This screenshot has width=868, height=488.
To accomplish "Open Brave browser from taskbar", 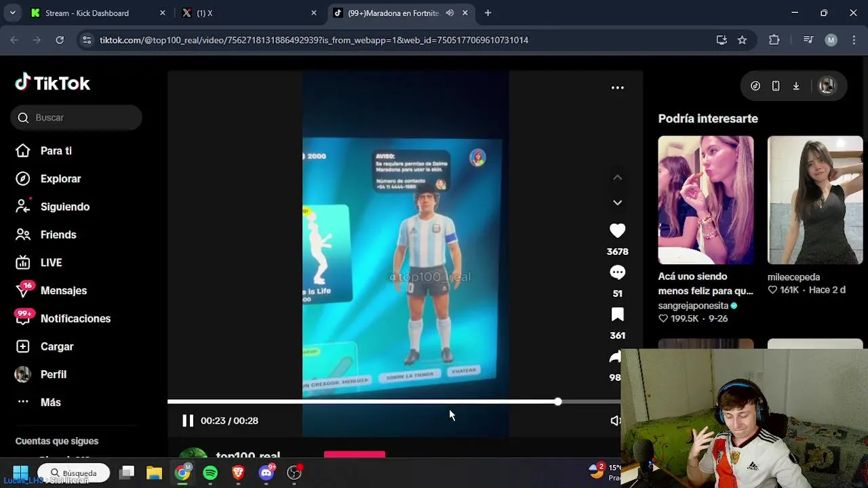I will [x=238, y=472].
